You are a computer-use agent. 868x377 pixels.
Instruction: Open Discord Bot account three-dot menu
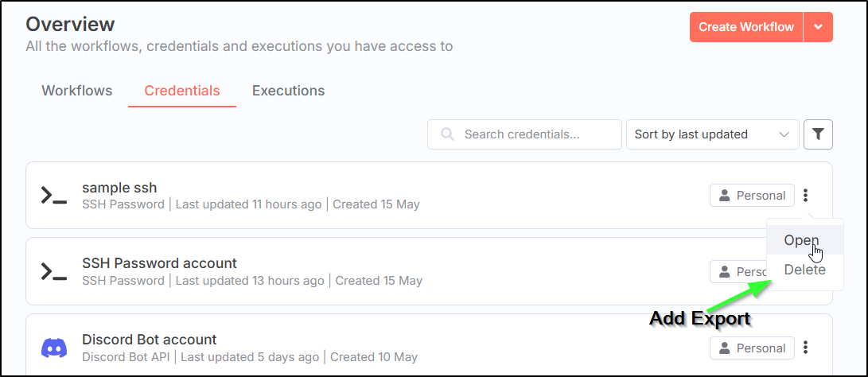[806, 348]
